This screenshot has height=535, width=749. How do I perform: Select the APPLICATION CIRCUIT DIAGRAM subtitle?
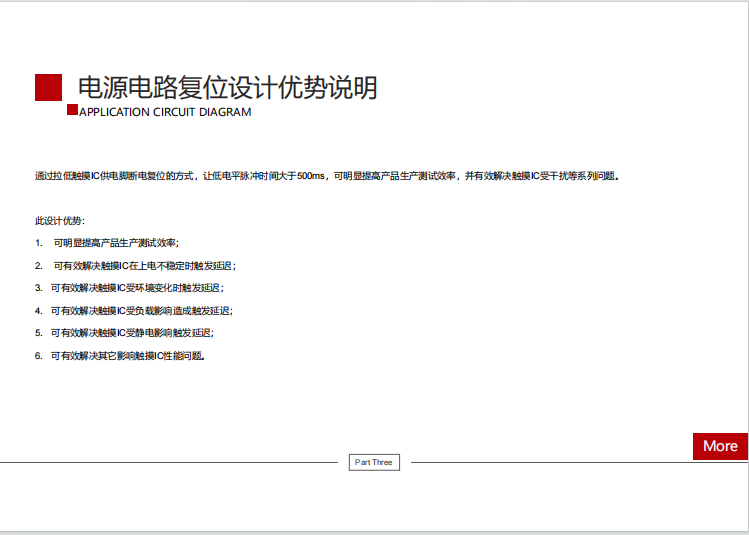pos(165,112)
